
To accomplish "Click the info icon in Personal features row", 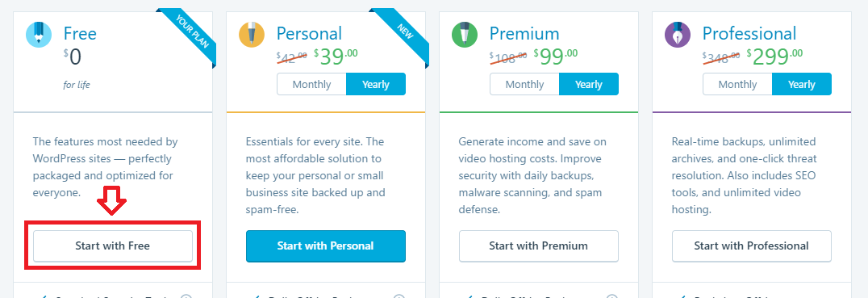I will (399, 296).
